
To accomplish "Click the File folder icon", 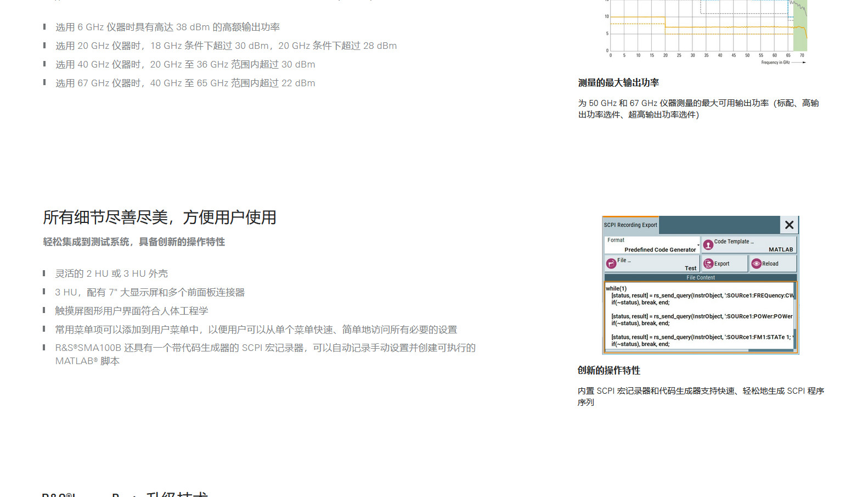I will (x=611, y=264).
